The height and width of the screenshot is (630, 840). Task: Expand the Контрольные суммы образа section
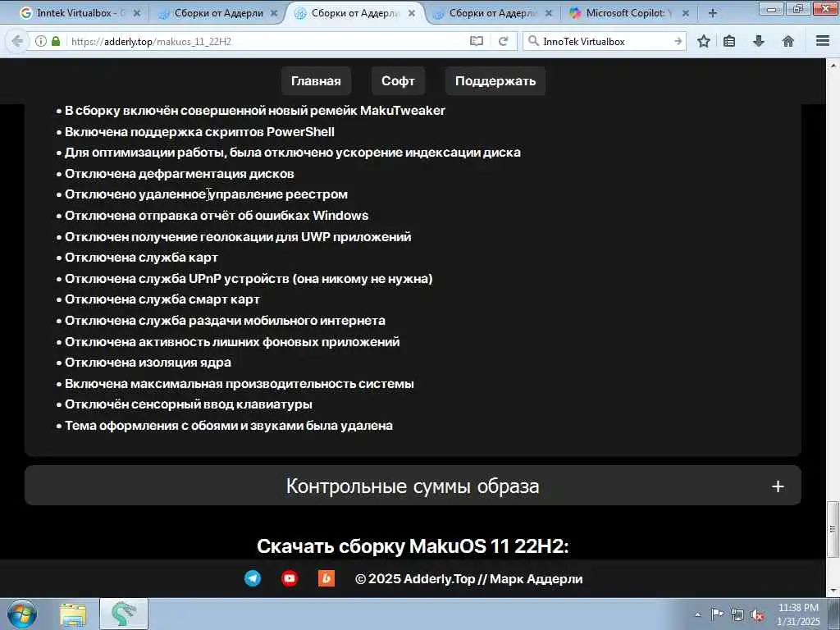pyautogui.click(x=413, y=486)
